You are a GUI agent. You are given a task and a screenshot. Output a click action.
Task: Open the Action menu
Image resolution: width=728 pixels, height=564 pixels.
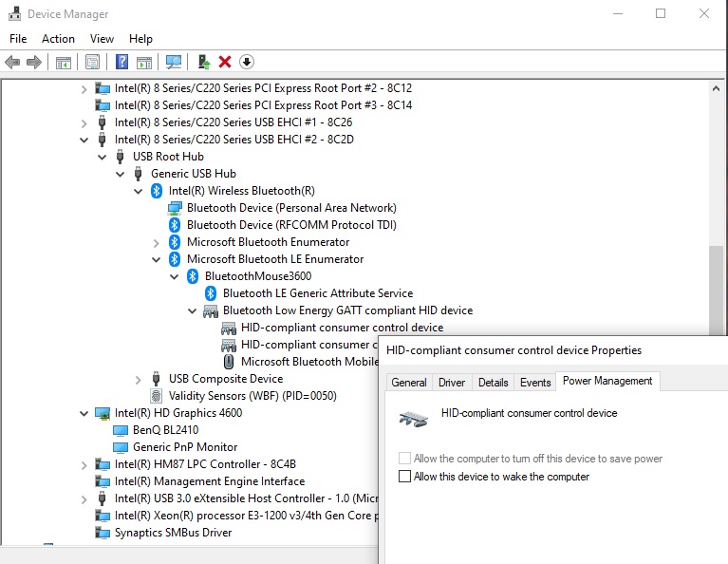coord(58,39)
